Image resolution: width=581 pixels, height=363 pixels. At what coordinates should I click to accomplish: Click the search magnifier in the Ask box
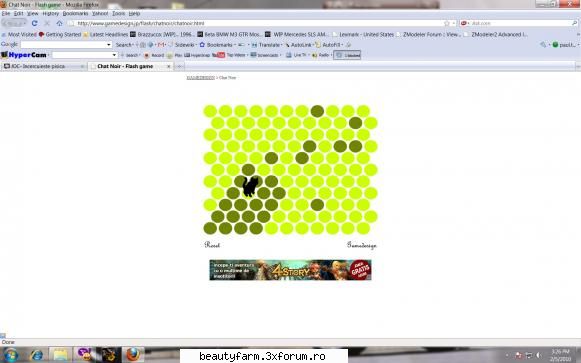[575, 23]
